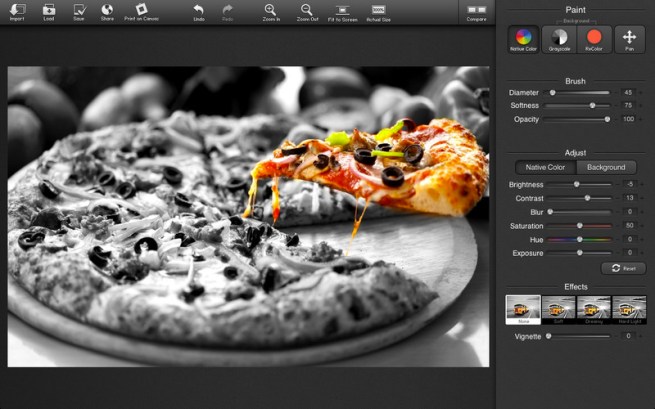
Task: Switch Adjust to Background tab
Action: coord(606,168)
